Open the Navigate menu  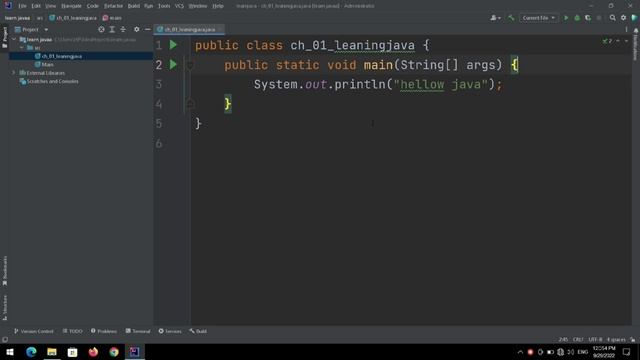[71, 6]
